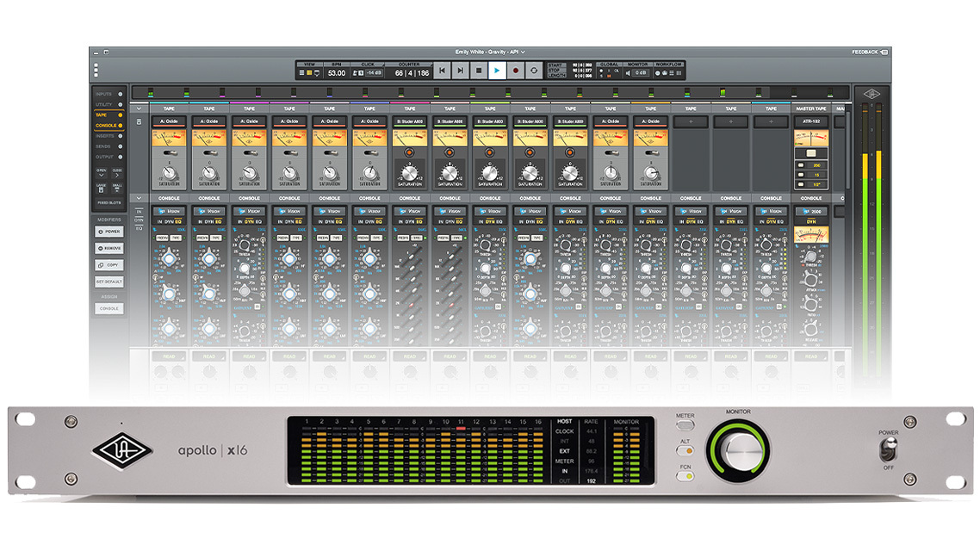Choose the LARGE plugin size icon

[102, 189]
